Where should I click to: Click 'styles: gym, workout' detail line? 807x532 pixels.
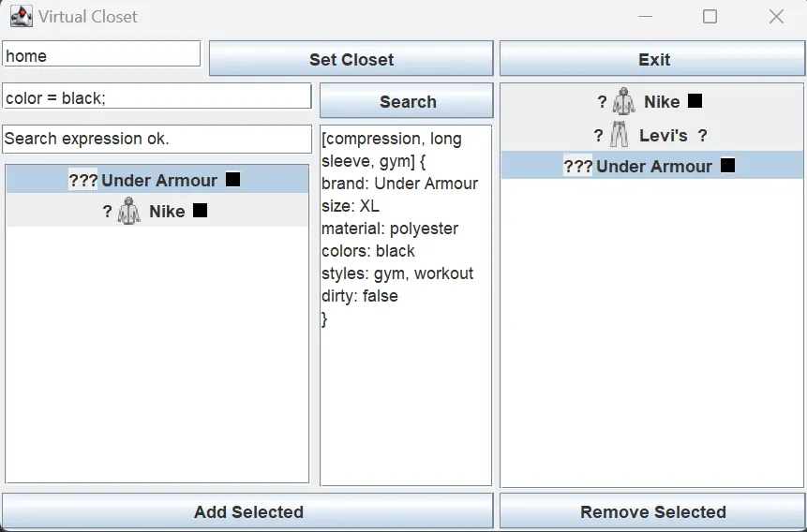click(x=397, y=273)
